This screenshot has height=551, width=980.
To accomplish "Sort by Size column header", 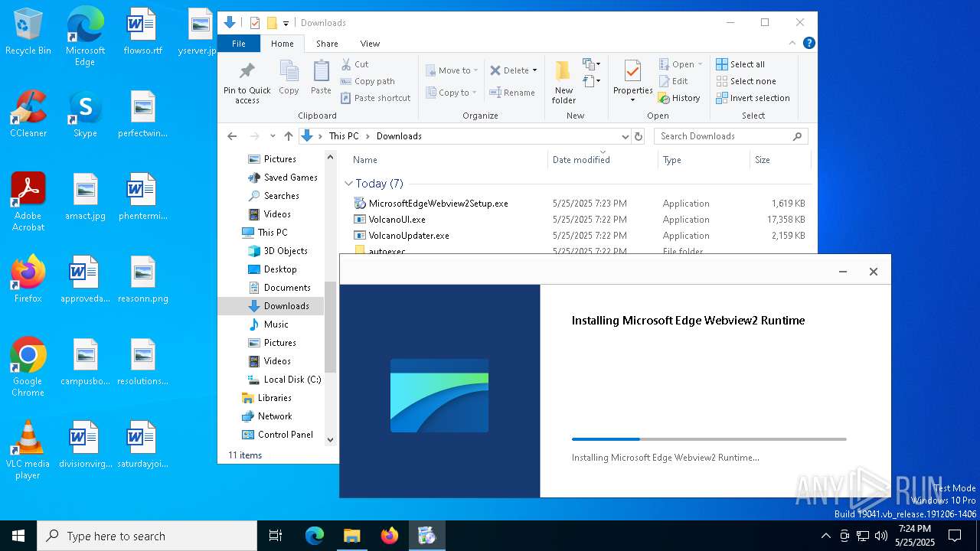I will point(779,160).
